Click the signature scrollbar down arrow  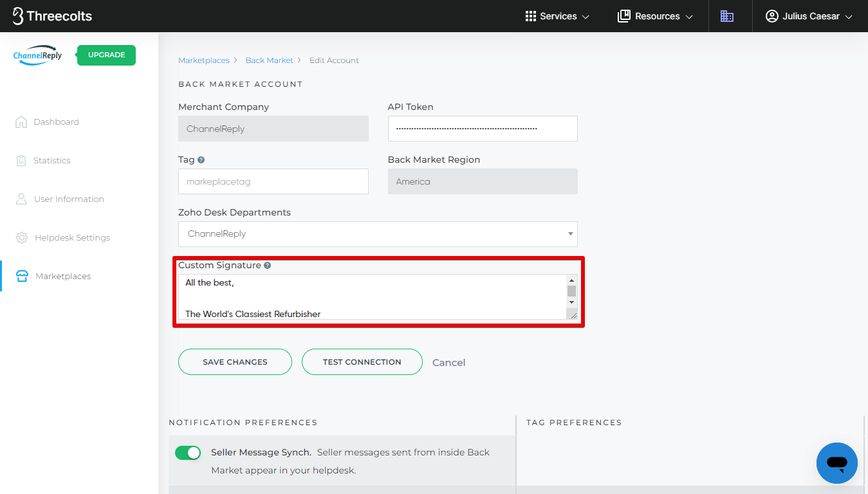click(571, 302)
